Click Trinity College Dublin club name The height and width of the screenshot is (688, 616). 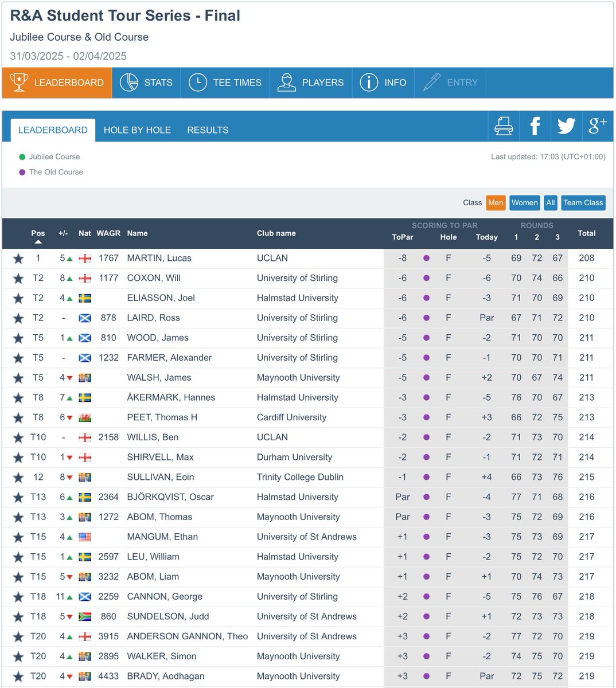tap(300, 477)
